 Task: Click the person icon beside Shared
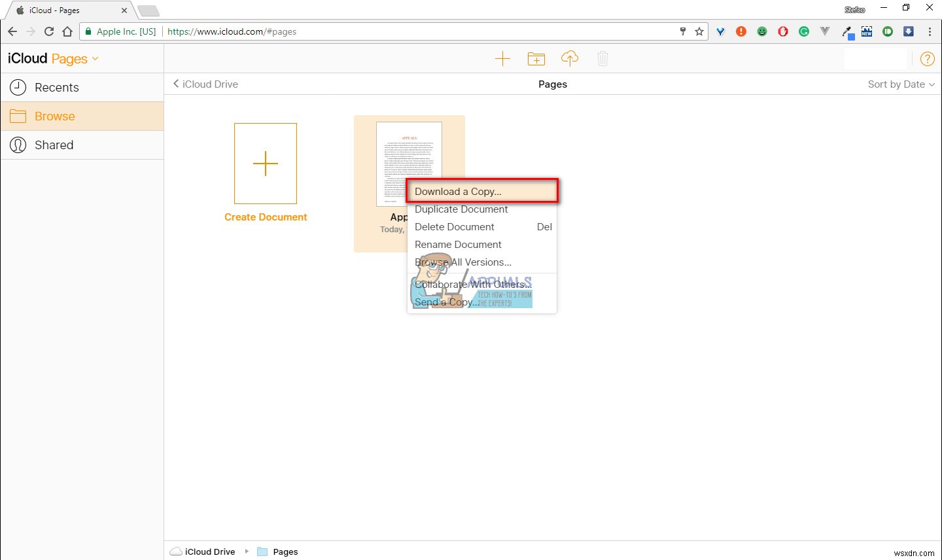point(18,145)
